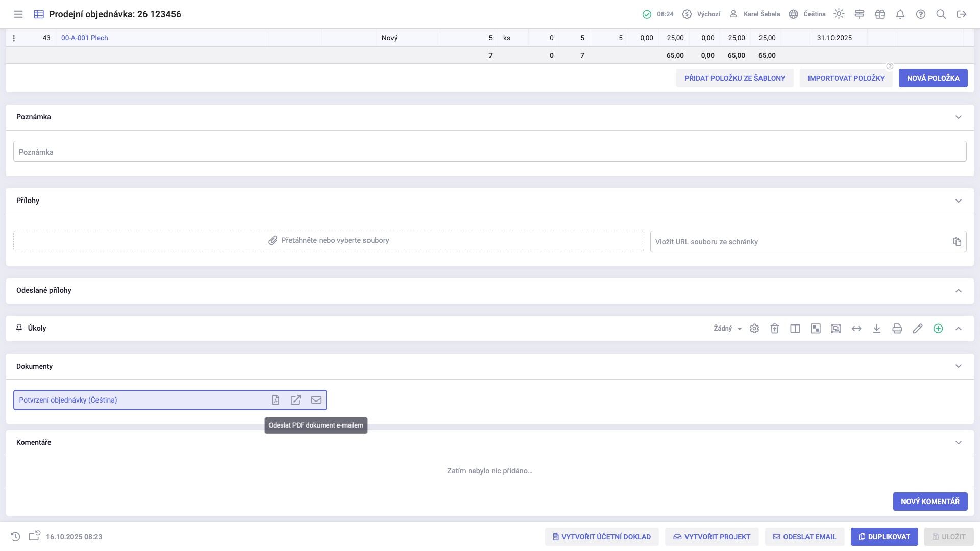This screenshot has width=980, height=551.
Task: Open document in new window icon
Action: point(296,400)
